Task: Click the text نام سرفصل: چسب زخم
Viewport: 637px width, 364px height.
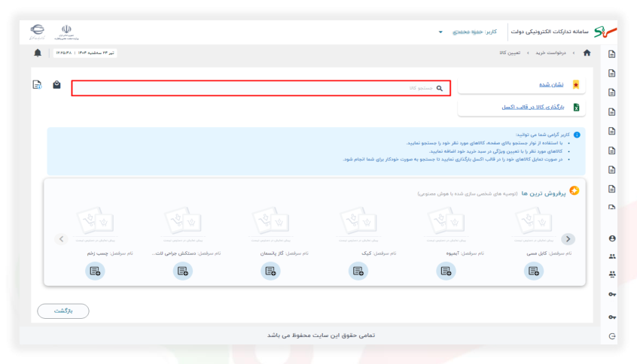Action: [x=110, y=253]
